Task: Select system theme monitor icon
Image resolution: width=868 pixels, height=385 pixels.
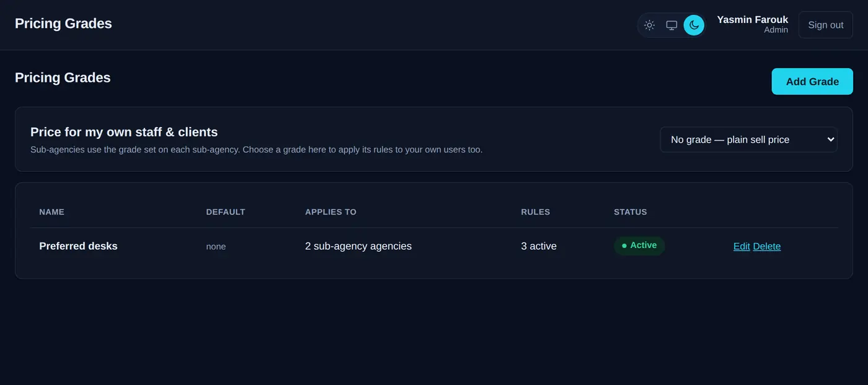Action: coord(671,25)
